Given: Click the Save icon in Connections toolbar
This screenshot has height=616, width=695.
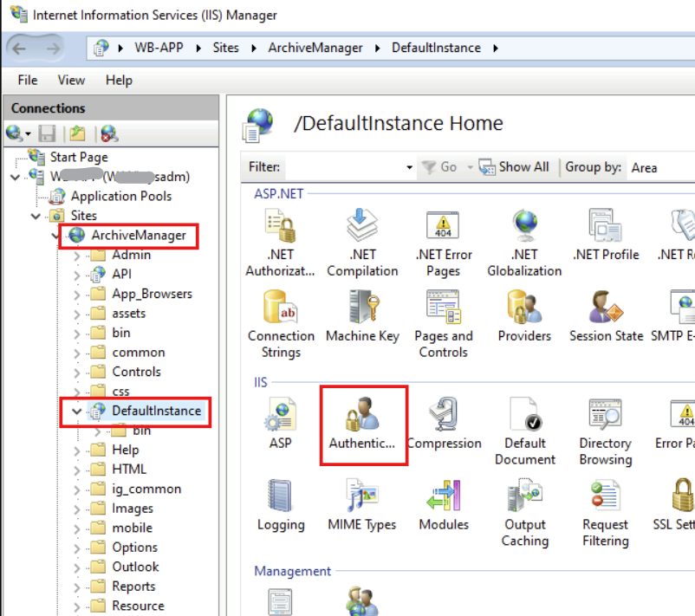Looking at the screenshot, I should point(47,133).
